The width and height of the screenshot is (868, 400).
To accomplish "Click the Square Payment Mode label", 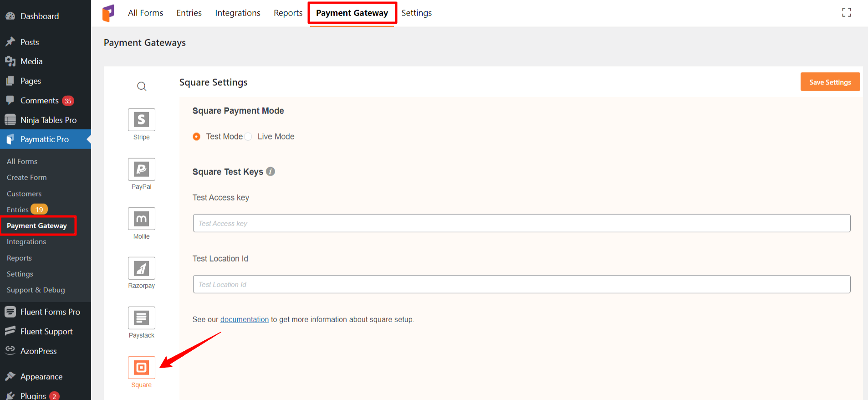I will click(x=238, y=111).
